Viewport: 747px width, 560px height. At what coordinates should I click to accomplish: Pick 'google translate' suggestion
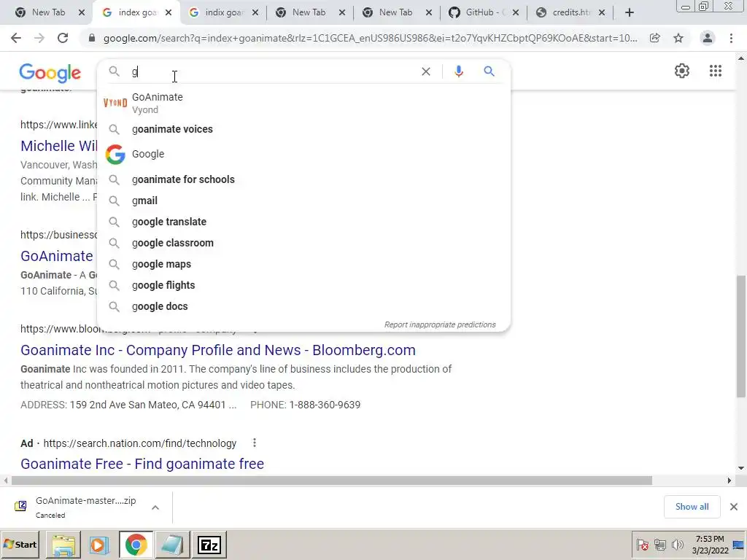click(x=304, y=222)
